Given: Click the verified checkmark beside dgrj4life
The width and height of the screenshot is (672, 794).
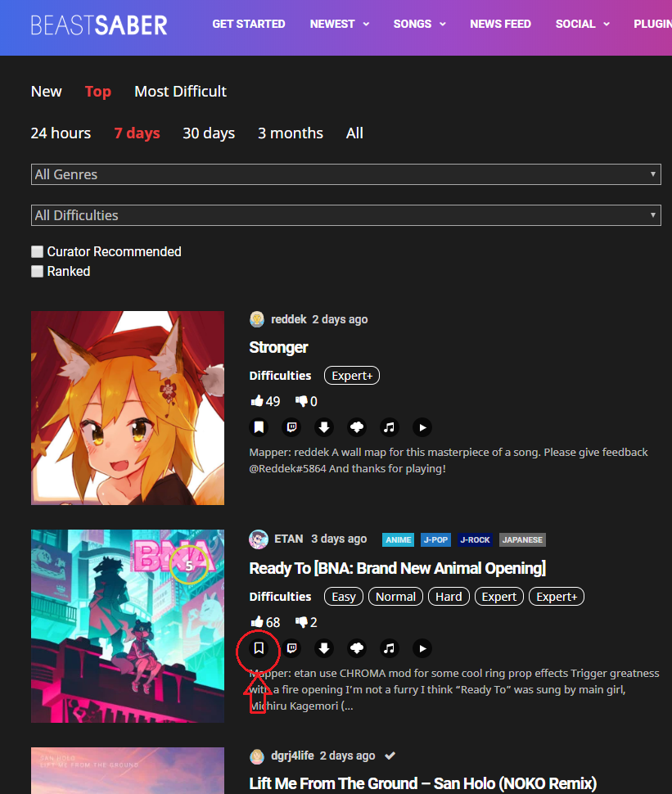Looking at the screenshot, I should coord(390,756).
